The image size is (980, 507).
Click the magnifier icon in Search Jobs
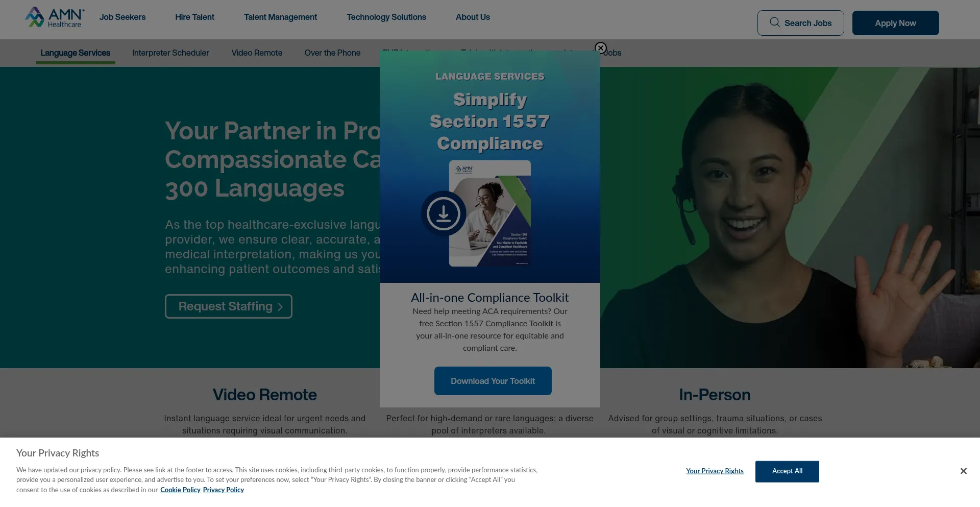click(775, 22)
